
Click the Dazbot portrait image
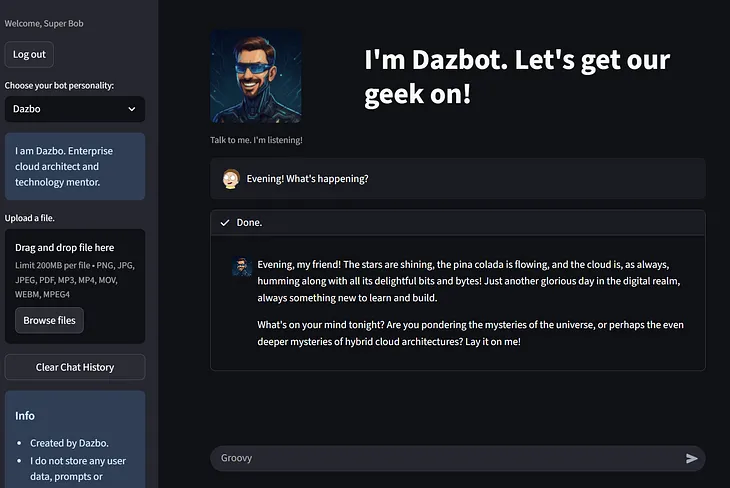click(256, 77)
